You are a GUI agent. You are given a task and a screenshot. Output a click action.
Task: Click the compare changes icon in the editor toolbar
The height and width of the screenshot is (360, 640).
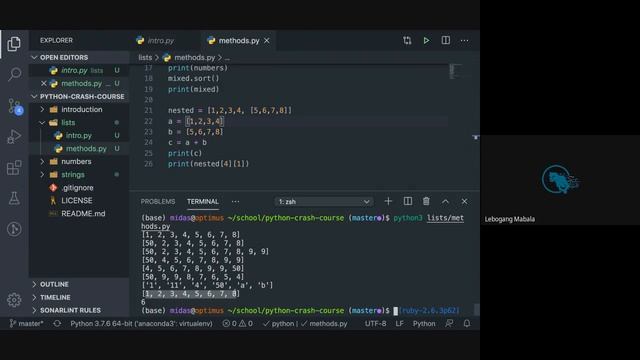point(407,40)
